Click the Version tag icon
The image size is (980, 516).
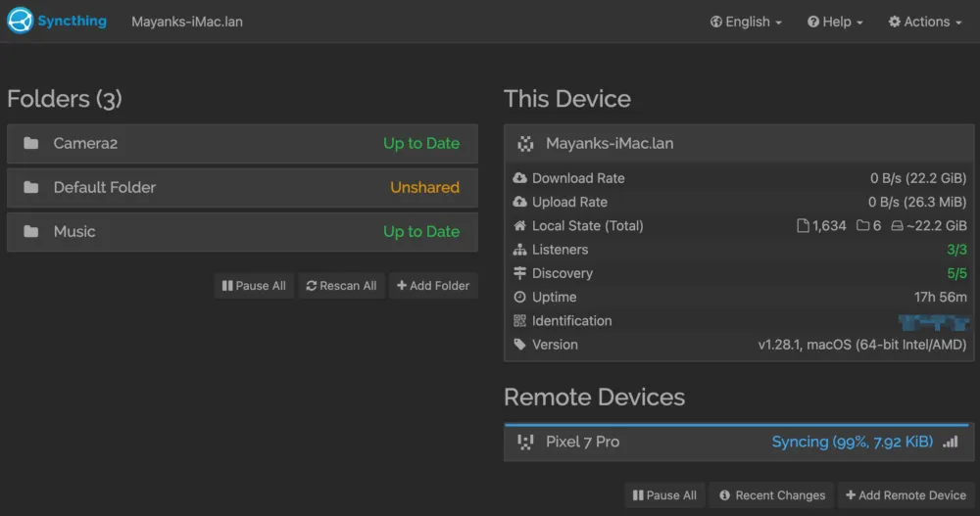(x=519, y=345)
